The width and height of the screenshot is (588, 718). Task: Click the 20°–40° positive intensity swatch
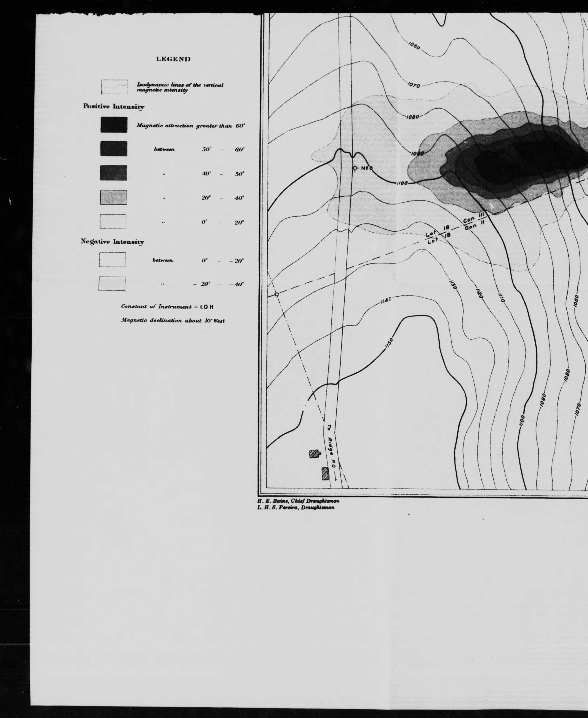coord(113,197)
